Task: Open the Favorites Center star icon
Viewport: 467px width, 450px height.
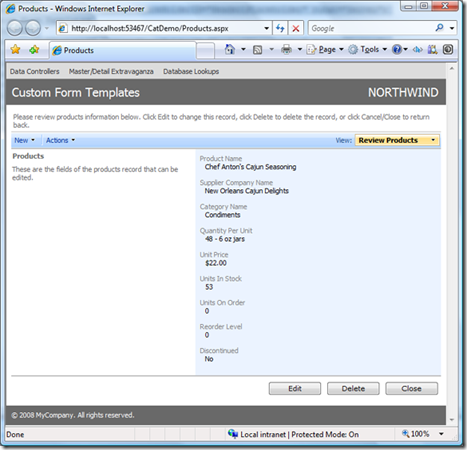Action: [15, 50]
